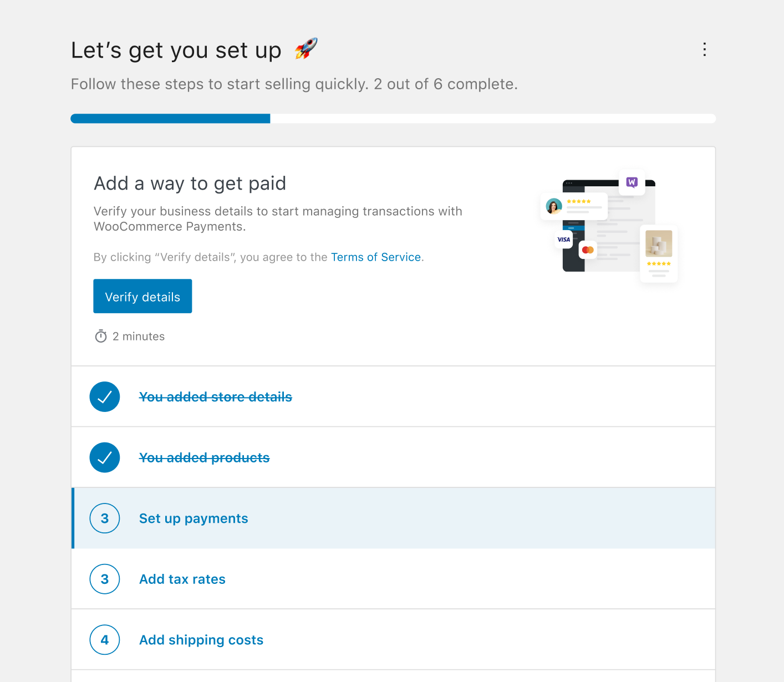Expand the Add shipping costs step
The width and height of the screenshot is (784, 682).
point(201,640)
